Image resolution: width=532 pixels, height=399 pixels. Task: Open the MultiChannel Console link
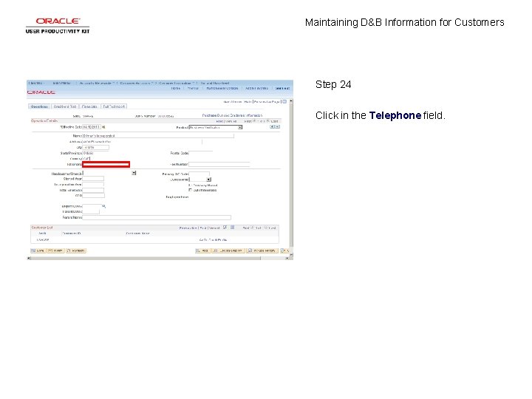[222, 88]
